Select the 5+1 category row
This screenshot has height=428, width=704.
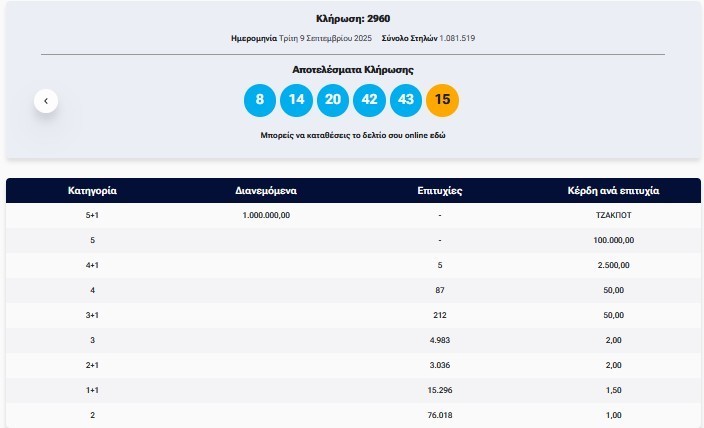pyautogui.click(x=93, y=215)
